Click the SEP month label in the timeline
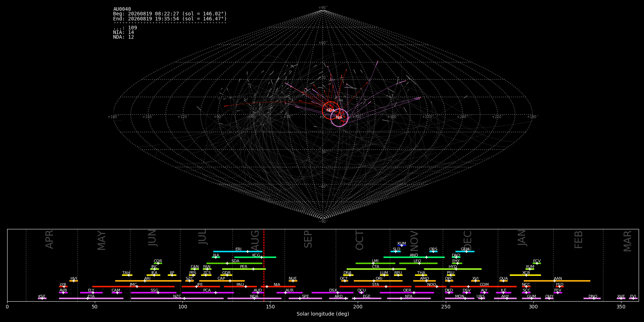Screen dimensions: 644x322 (x=308, y=239)
